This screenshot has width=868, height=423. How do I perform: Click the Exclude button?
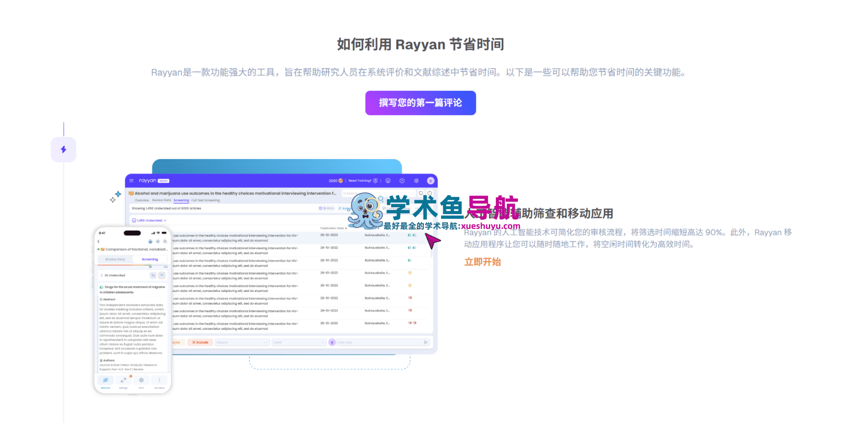[x=200, y=342]
